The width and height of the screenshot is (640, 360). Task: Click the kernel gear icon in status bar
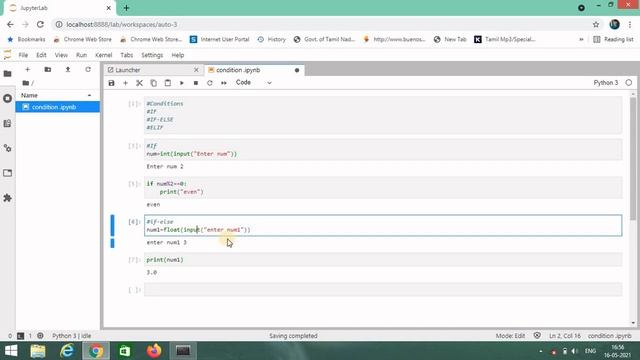point(40,336)
